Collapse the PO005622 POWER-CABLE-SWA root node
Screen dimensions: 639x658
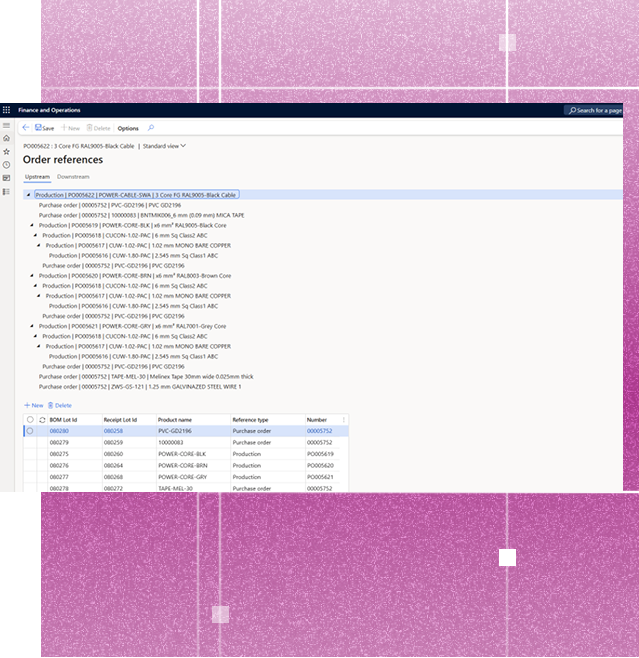click(x=28, y=195)
